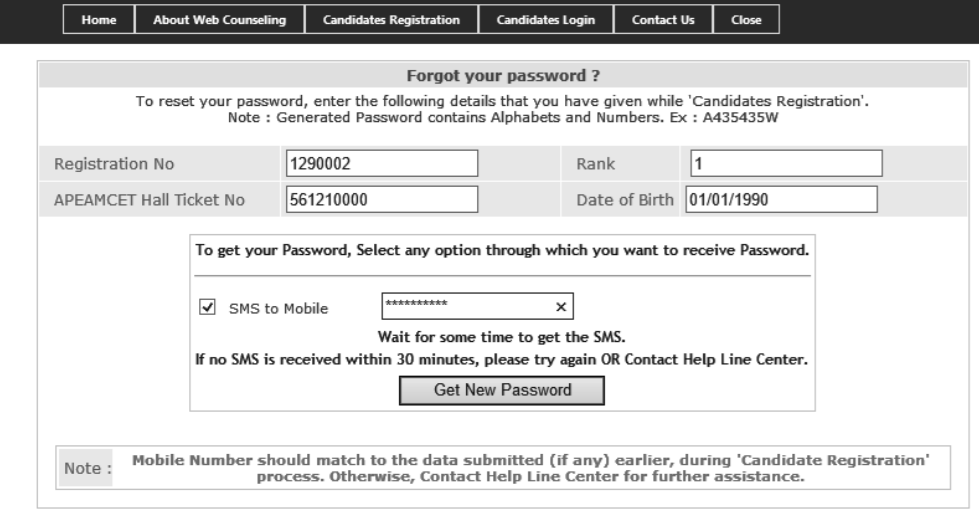Click into the Rank input field
Viewport: 979px width, 518px height.
786,163
